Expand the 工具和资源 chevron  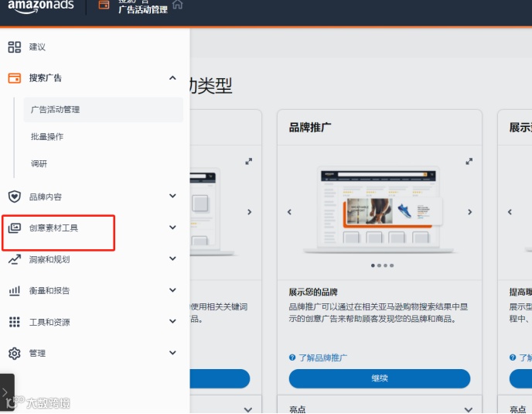pyautogui.click(x=172, y=321)
